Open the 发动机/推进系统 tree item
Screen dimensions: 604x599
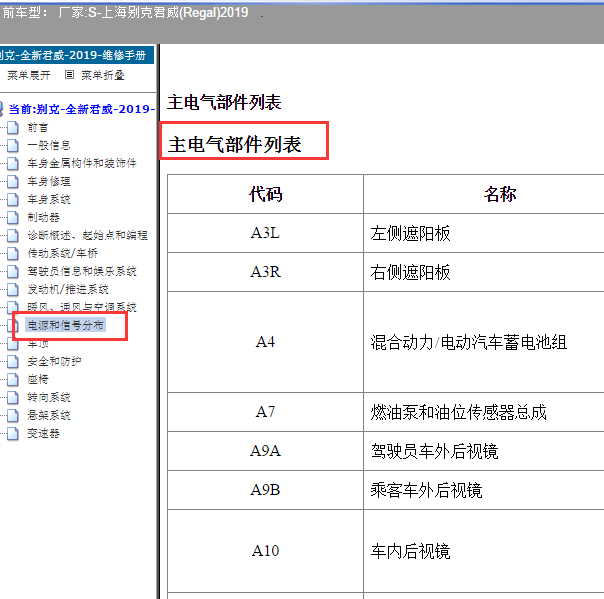[x=68, y=289]
